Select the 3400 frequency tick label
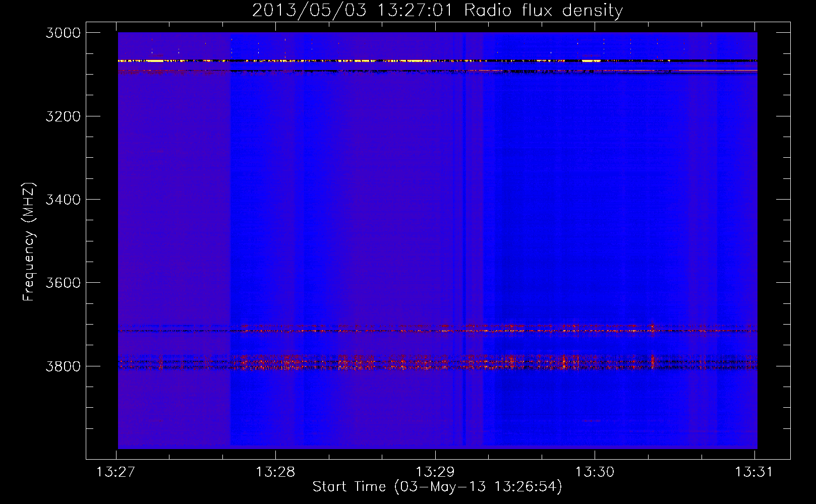This screenshot has width=816, height=504. click(x=63, y=200)
